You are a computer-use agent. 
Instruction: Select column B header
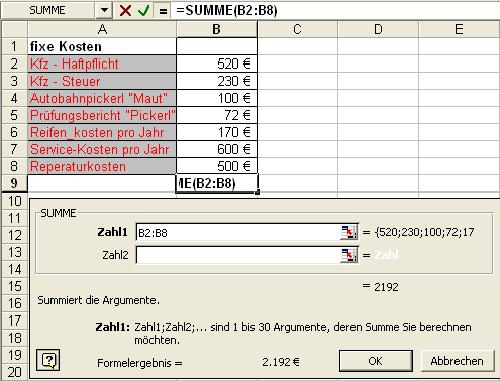[217, 29]
